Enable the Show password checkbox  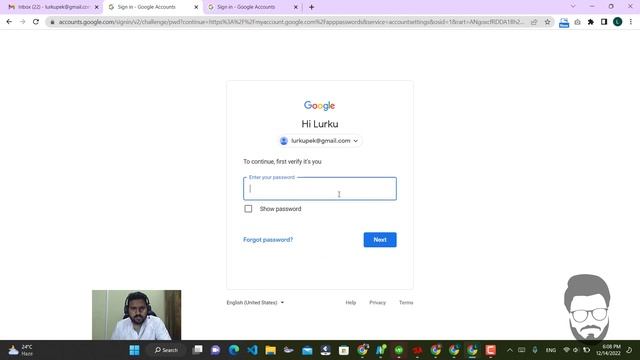(248, 209)
